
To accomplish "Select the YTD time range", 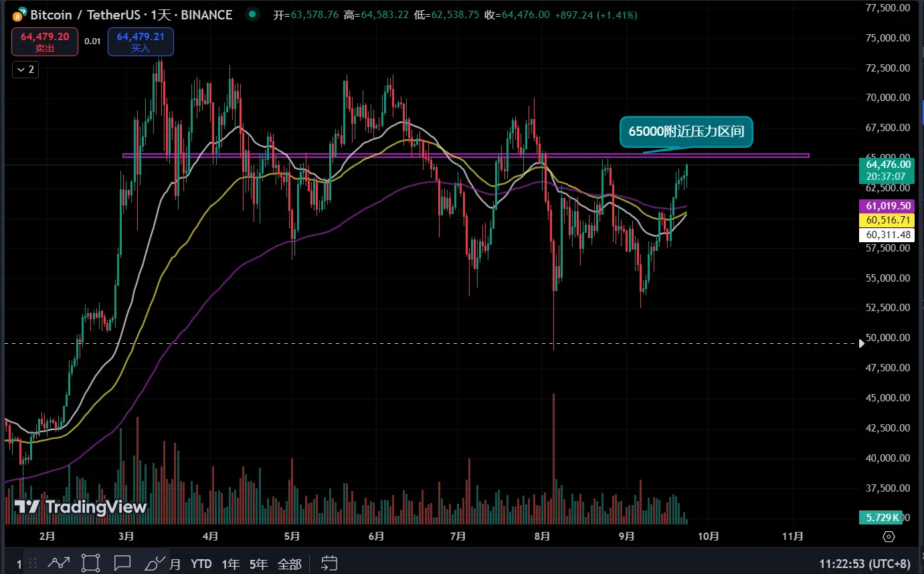I will point(201,564).
